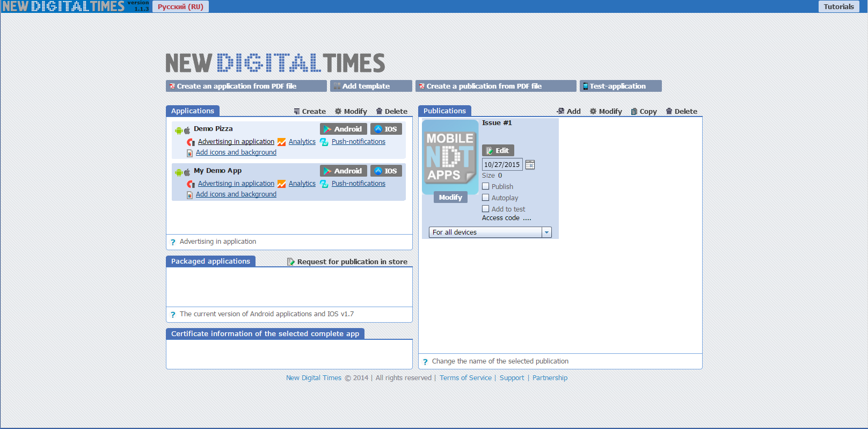The image size is (868, 429).
Task: Click Create in the Applications panel
Action: pyautogui.click(x=310, y=112)
